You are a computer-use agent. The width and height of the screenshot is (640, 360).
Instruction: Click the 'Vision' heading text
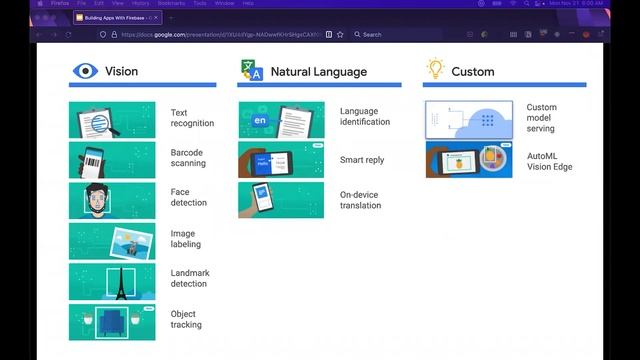122,71
